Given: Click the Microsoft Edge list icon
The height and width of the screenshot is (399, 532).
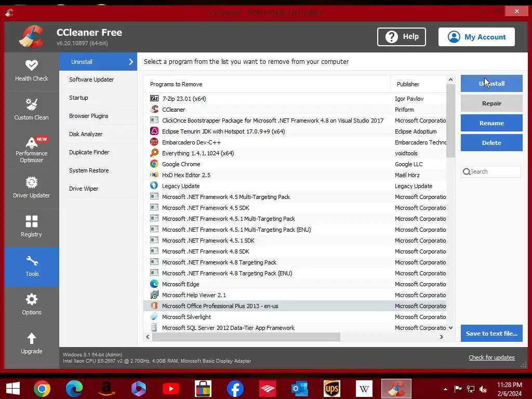Looking at the screenshot, I should [154, 284].
